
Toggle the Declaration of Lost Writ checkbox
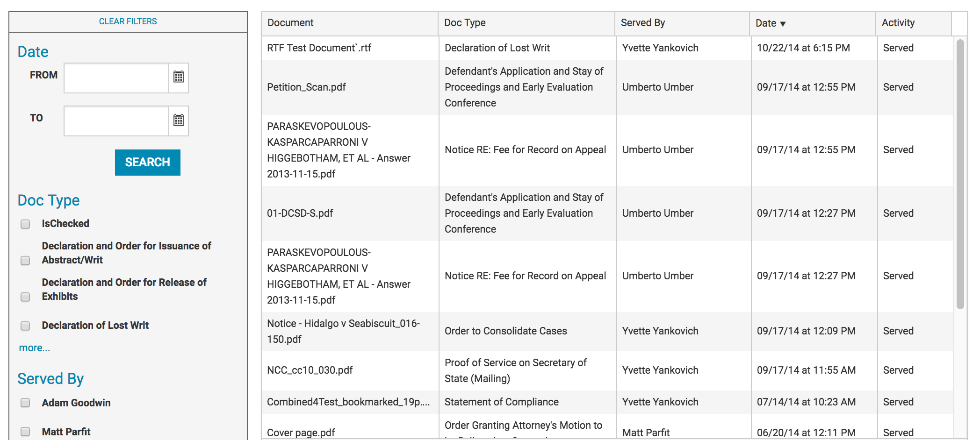(25, 326)
